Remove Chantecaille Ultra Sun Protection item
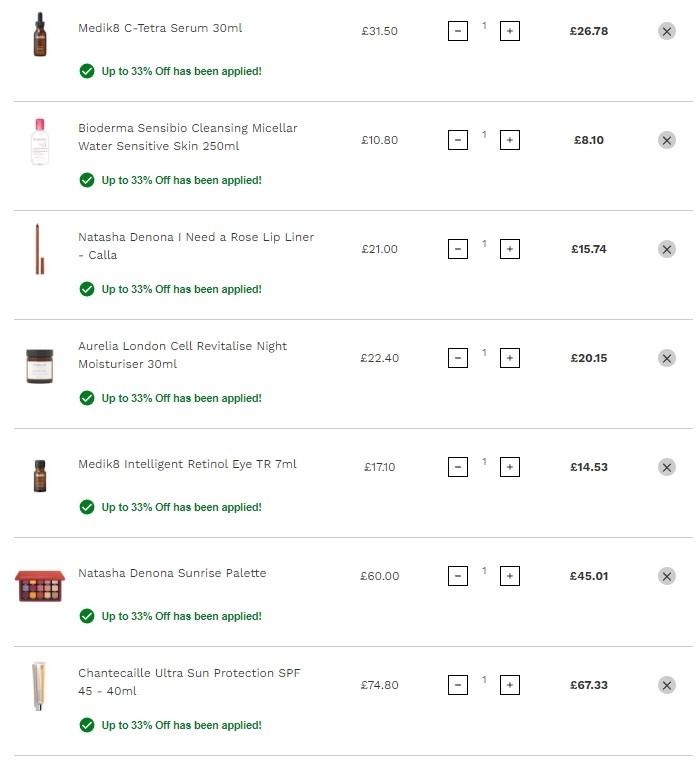The image size is (698, 760). click(666, 685)
